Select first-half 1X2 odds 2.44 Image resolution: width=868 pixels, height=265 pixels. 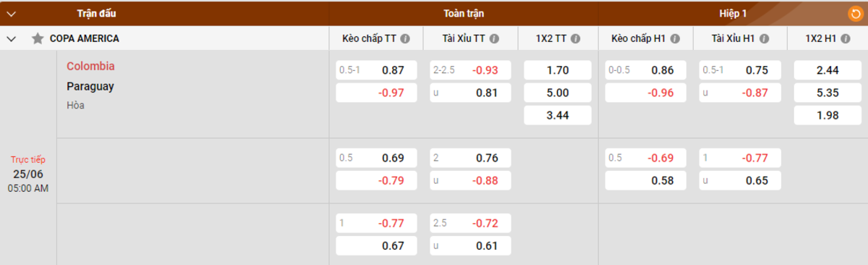coord(827,70)
